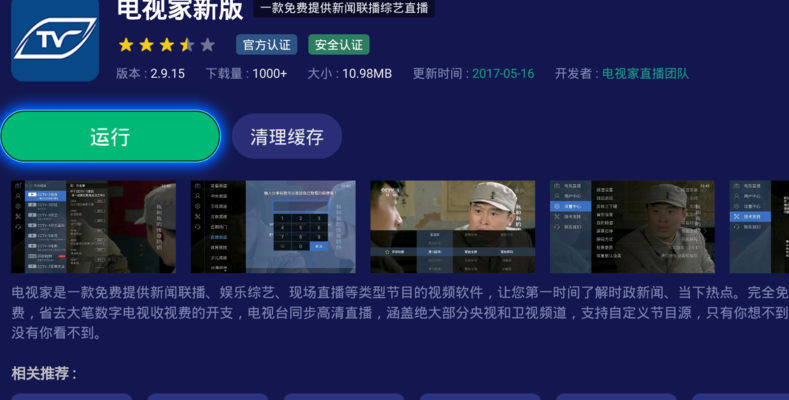Select the 官方认证 badge
Viewport: 789px width, 400px height.
point(267,45)
